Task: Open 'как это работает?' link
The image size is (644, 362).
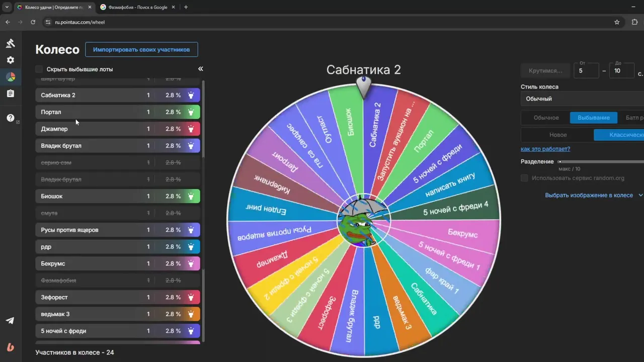Action: point(545,149)
